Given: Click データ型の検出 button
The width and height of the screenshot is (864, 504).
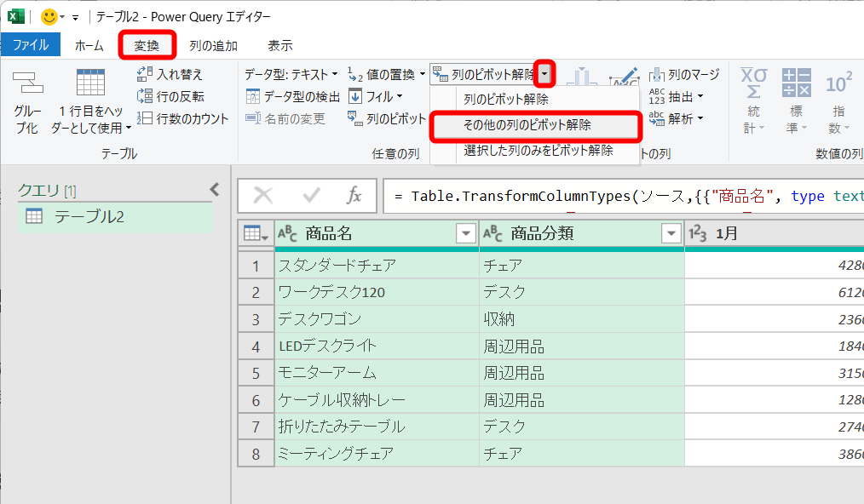Looking at the screenshot, I should coord(292,96).
